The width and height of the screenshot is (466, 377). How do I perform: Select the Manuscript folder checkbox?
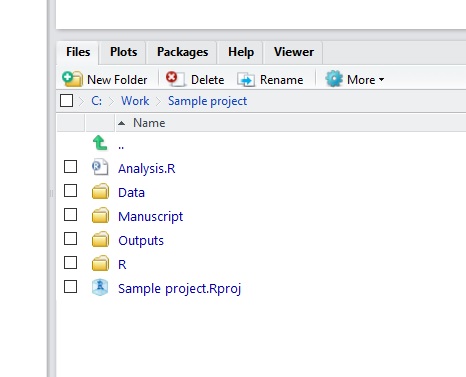tap(70, 215)
